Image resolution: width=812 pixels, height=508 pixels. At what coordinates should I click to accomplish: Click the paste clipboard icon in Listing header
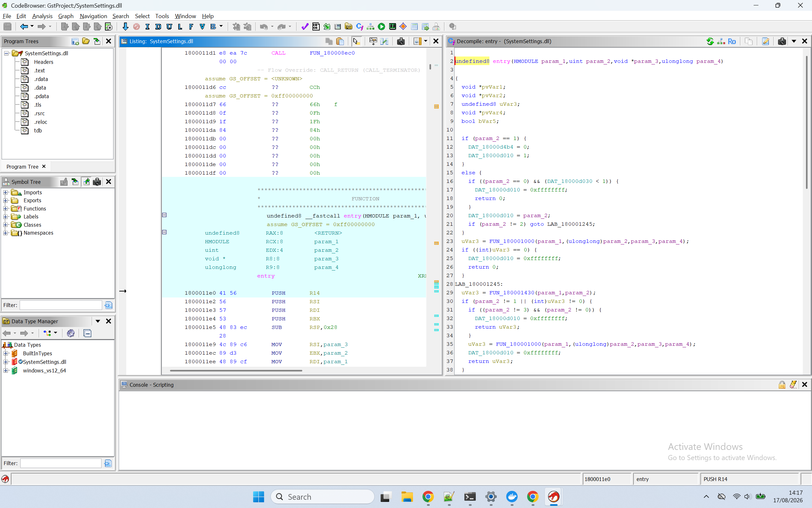tap(340, 41)
